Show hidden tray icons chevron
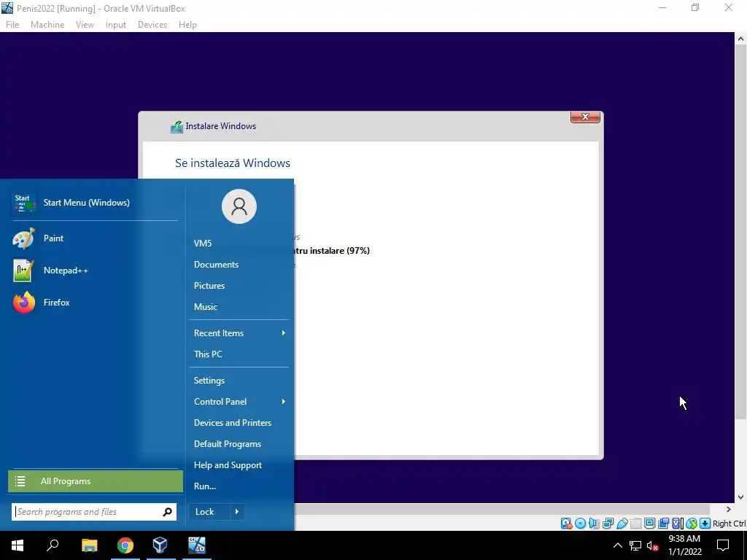Screen dimensions: 747x560 [617, 545]
